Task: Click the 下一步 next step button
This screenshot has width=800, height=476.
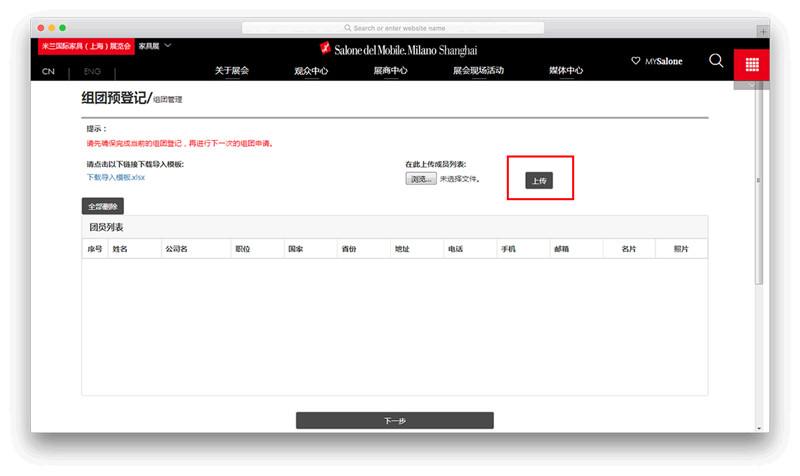Action: tap(395, 421)
